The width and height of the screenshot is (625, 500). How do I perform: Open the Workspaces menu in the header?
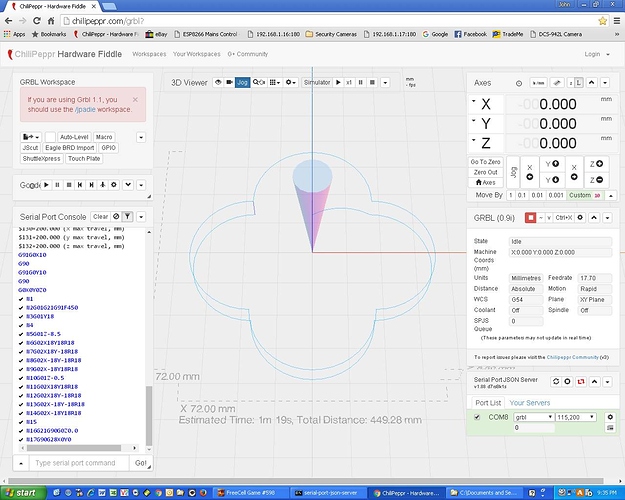[x=149, y=54]
